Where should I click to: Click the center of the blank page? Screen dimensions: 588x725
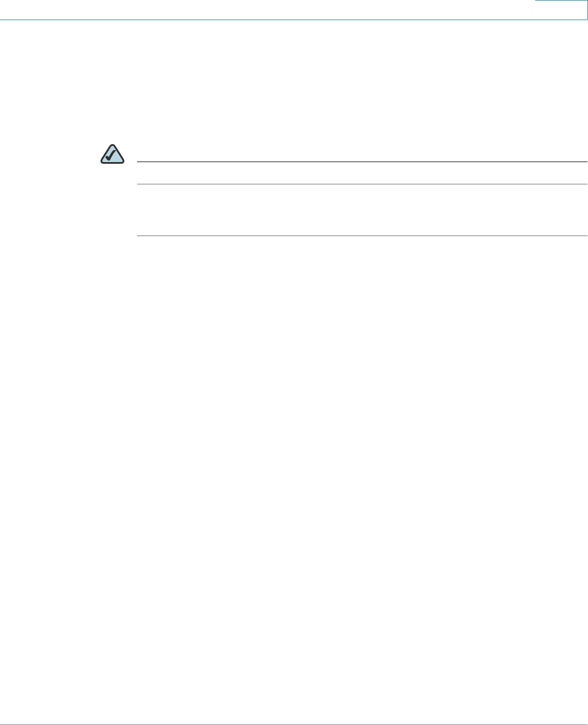[294, 362]
